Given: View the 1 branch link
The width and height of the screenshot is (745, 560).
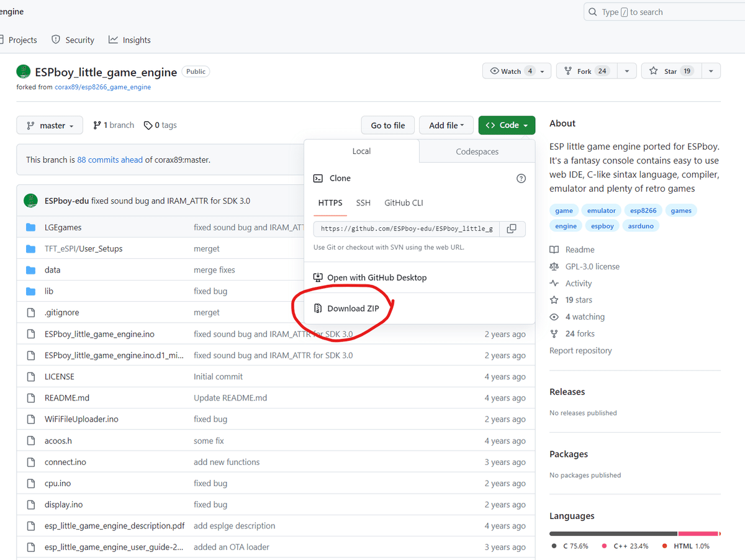Looking at the screenshot, I should (x=114, y=125).
